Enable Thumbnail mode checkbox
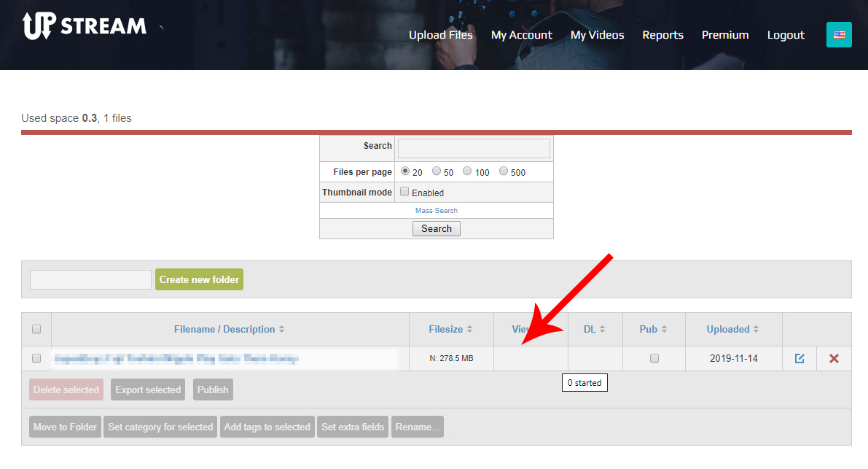The image size is (868, 469). pyautogui.click(x=404, y=192)
